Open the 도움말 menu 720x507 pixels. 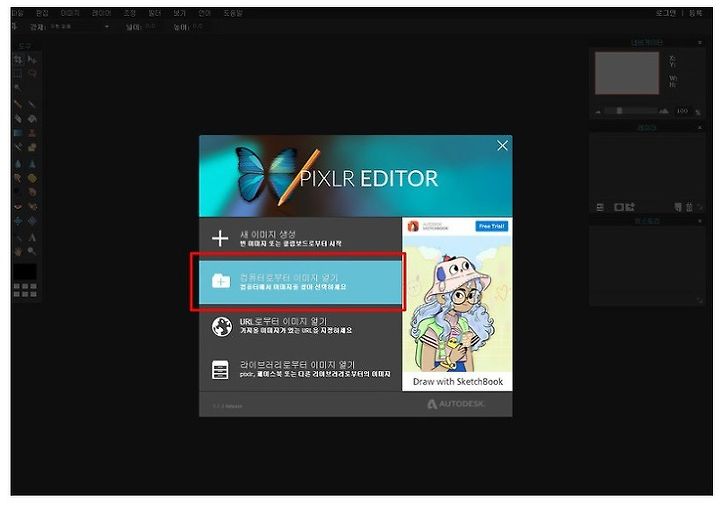tap(233, 13)
